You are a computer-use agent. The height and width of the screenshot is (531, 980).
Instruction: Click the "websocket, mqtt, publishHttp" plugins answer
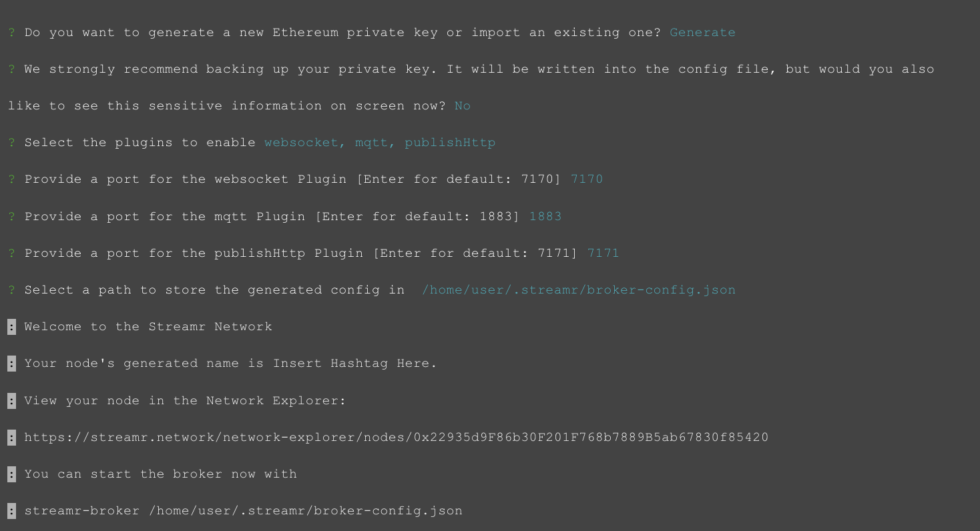tap(379, 143)
